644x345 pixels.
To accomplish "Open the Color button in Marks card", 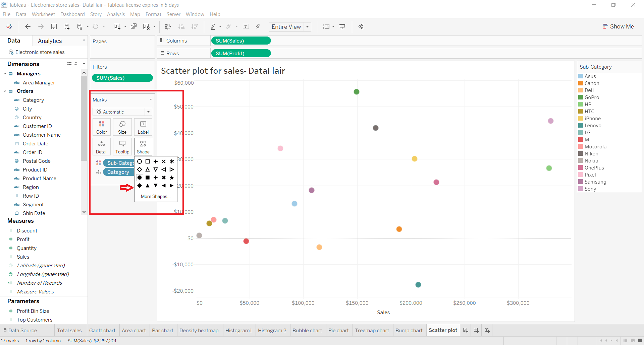I will click(x=101, y=127).
